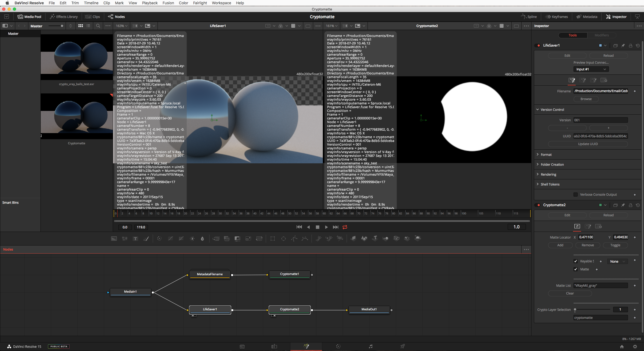Open the Workspace menu
The width and height of the screenshot is (644, 351).
click(221, 3)
